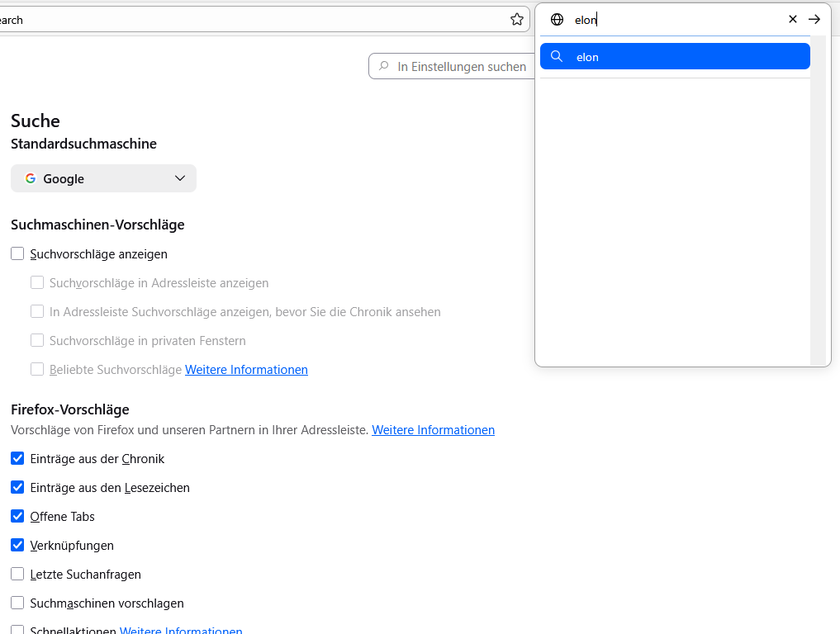Click the bookmark star icon
This screenshot has width=840, height=634.
click(x=517, y=19)
